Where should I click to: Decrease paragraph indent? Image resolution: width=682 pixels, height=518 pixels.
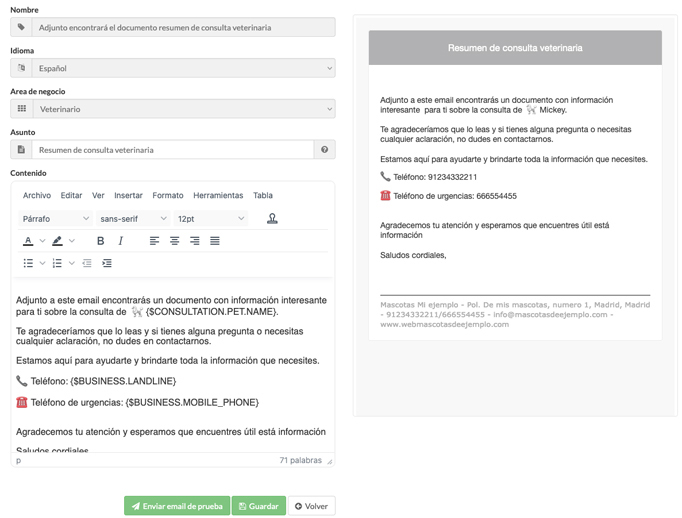click(87, 263)
